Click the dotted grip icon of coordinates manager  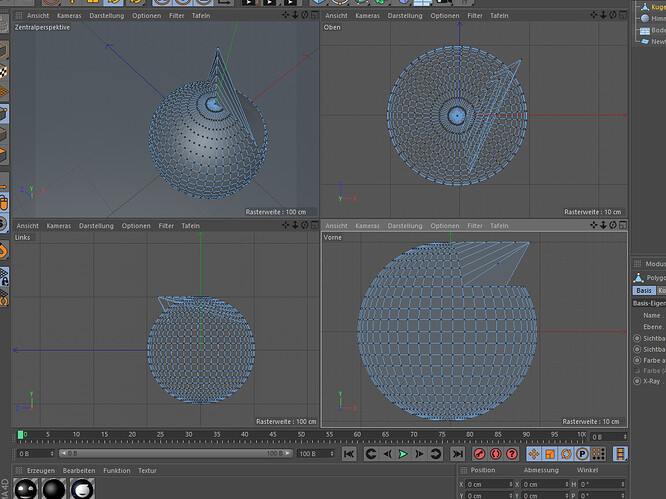[463, 470]
